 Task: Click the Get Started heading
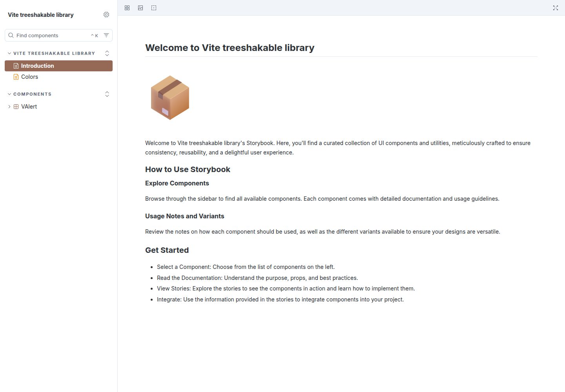(167, 250)
